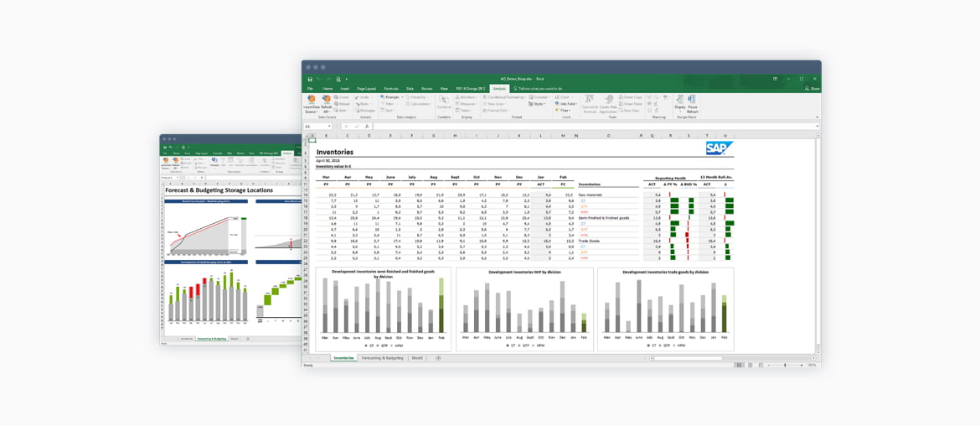
Task: Click the Development inventories WIP chart
Action: point(524,309)
